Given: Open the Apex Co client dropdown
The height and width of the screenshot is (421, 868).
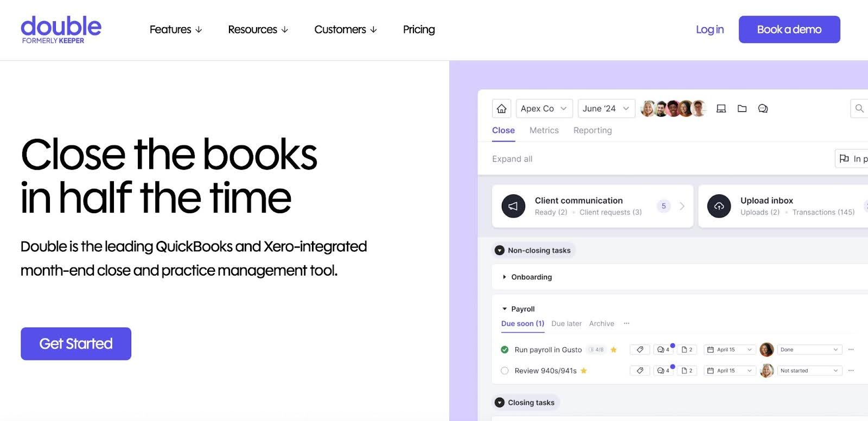Looking at the screenshot, I should pos(544,109).
